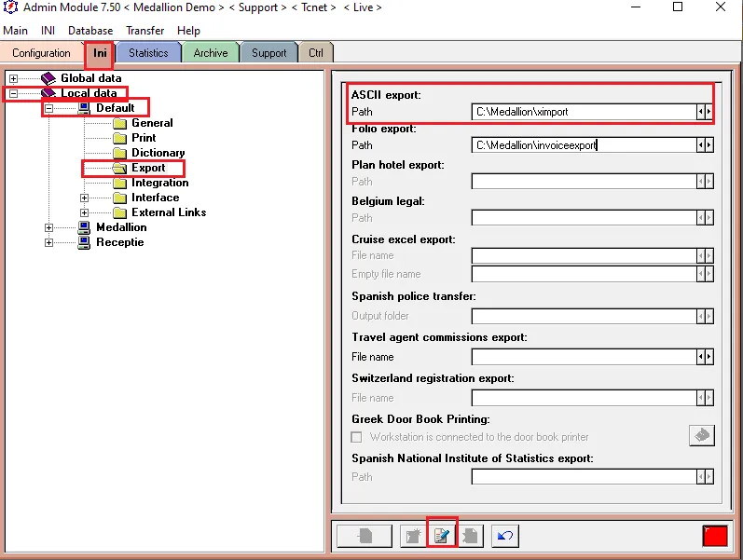743x560 pixels.
Task: Click the Travel agent commissions File name field
Action: tap(584, 357)
